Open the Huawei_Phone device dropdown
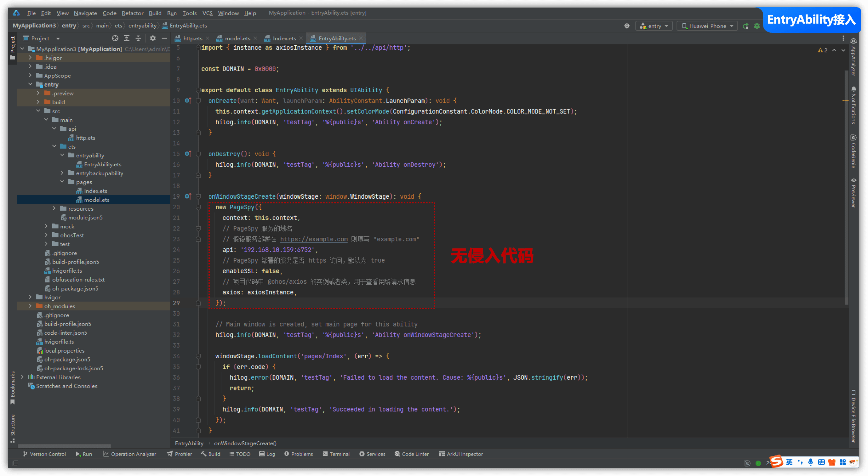868x476 pixels. coord(707,26)
